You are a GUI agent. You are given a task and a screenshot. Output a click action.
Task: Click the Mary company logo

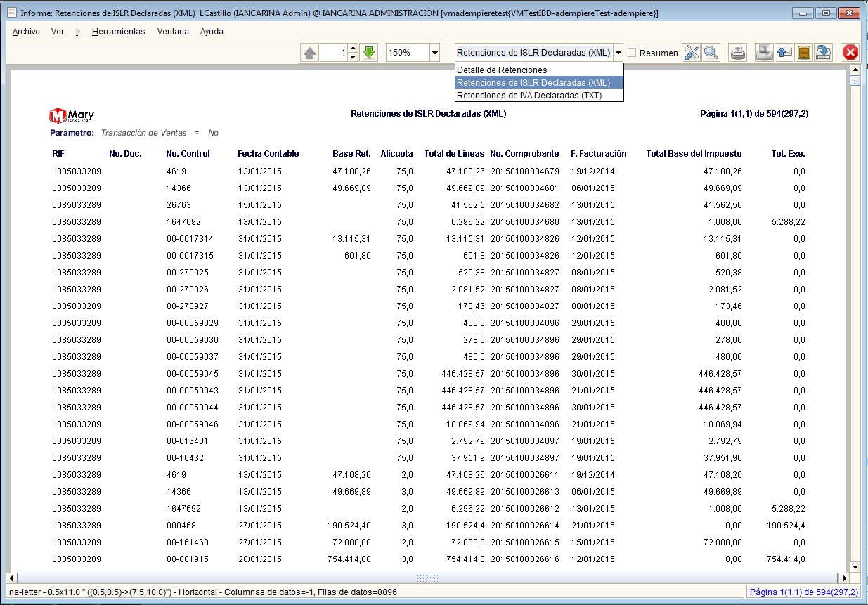tap(72, 116)
